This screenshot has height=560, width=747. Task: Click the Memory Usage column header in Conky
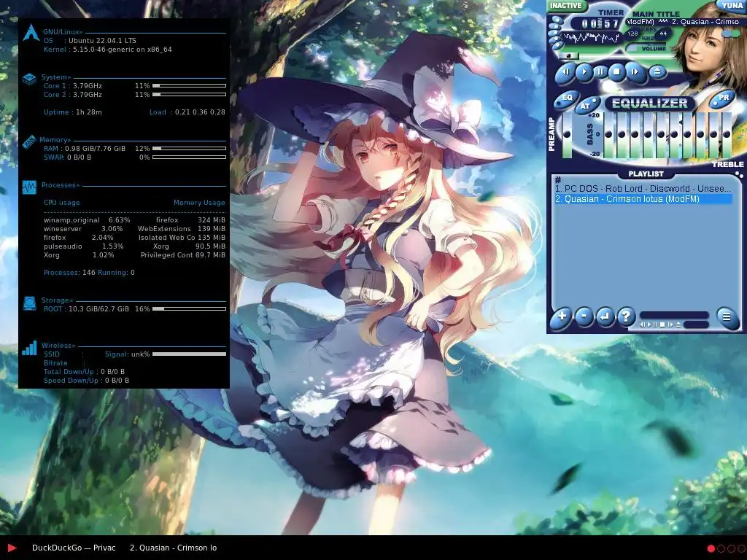point(199,203)
